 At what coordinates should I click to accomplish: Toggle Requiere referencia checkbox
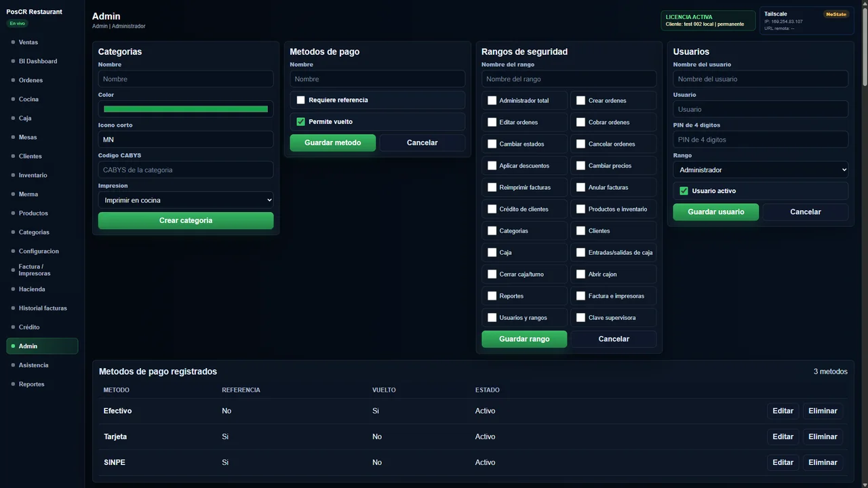click(x=301, y=100)
